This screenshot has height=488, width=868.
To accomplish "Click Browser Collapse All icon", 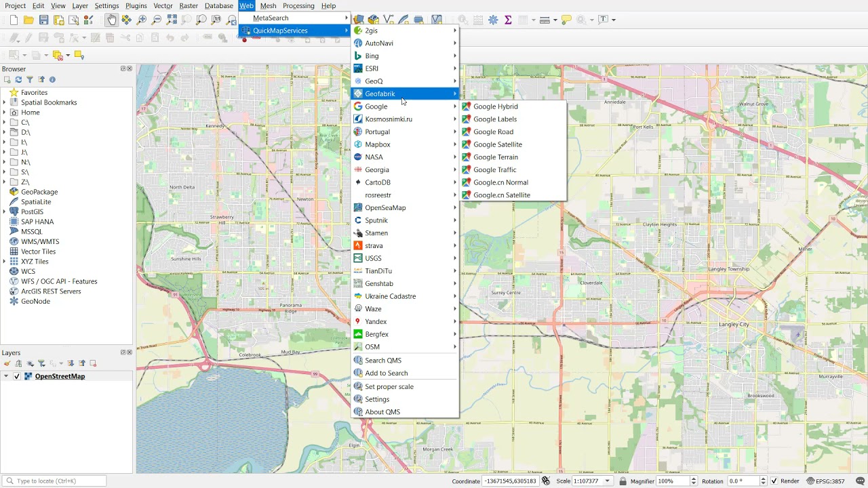I will click(41, 79).
